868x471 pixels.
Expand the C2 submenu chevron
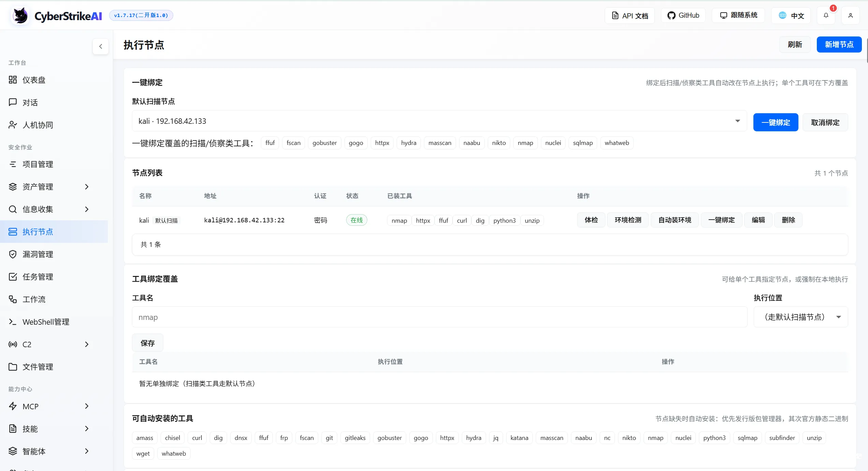coord(87,344)
